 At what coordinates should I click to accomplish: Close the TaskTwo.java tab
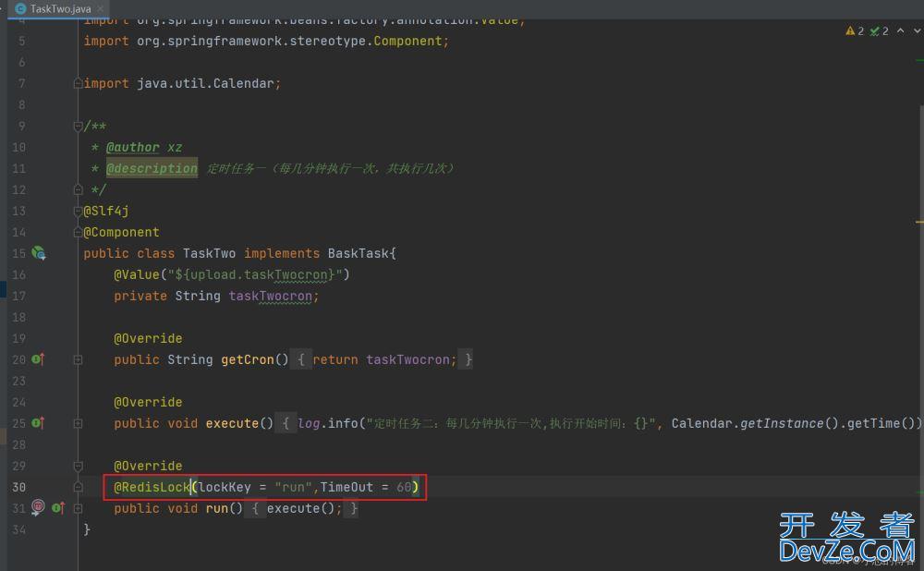pos(100,9)
